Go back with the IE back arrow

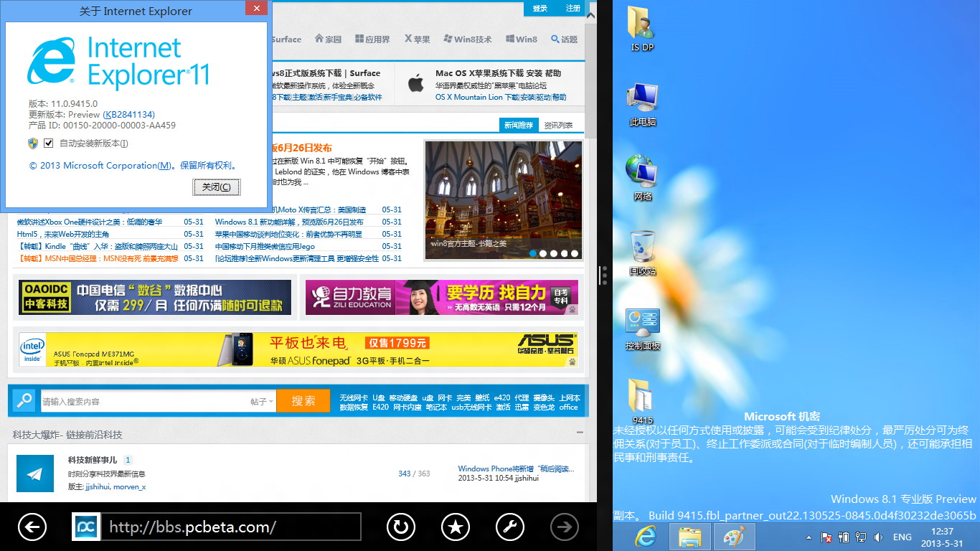pos(32,527)
